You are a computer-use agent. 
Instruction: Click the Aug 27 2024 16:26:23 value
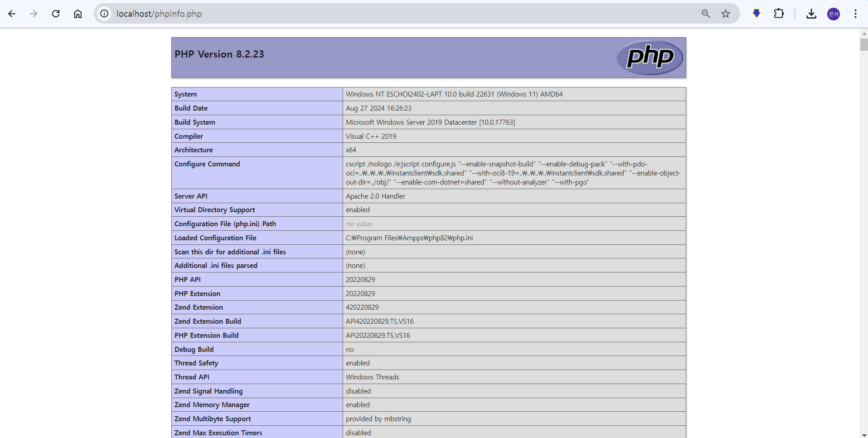[x=378, y=108]
